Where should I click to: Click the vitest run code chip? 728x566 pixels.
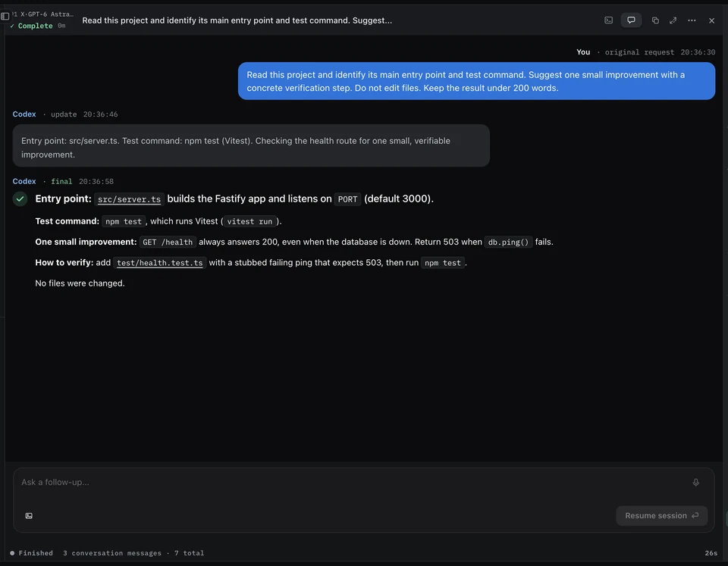[x=249, y=222]
